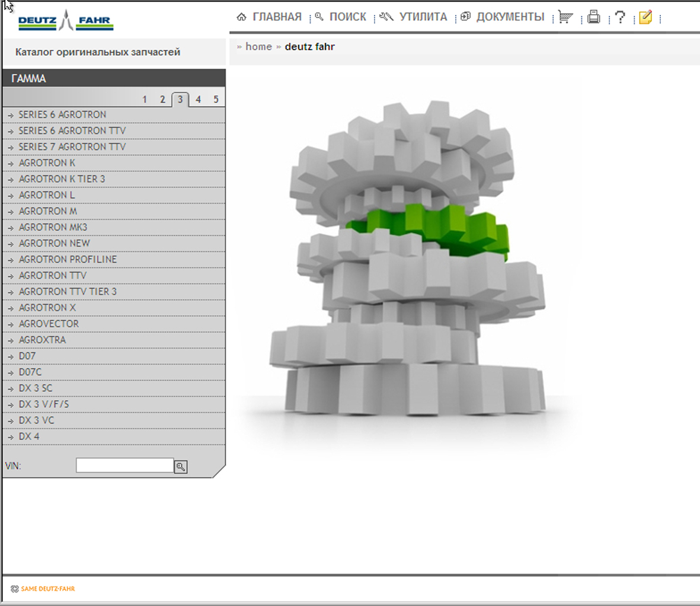
Task: Click the VIN search magnifier button
Action: click(181, 467)
